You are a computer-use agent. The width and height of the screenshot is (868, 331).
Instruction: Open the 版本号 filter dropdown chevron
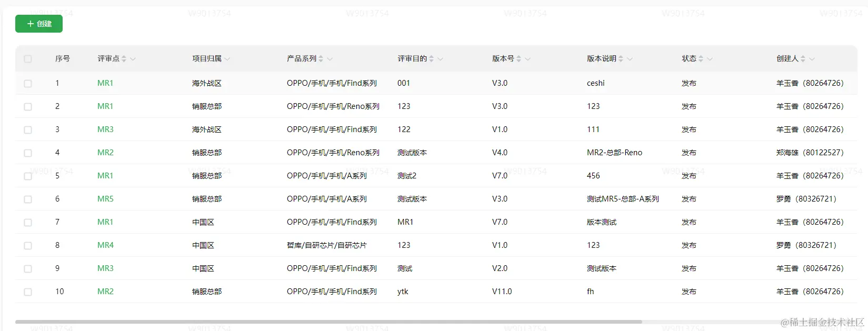(x=528, y=59)
